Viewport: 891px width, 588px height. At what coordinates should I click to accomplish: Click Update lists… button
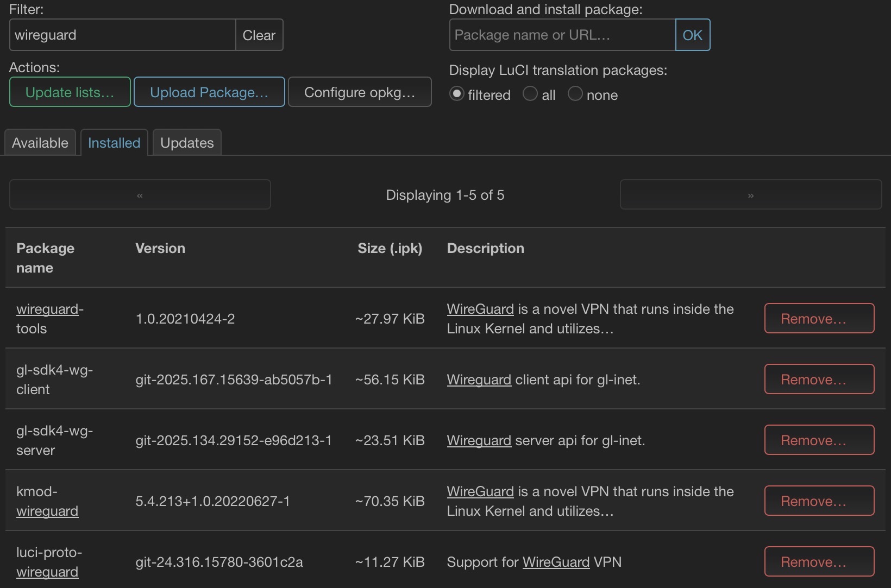pyautogui.click(x=70, y=92)
